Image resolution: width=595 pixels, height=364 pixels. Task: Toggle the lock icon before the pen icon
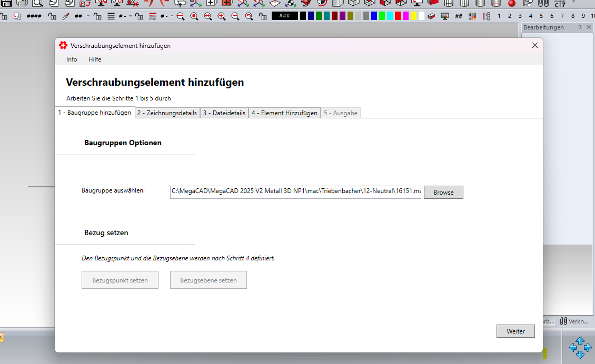pos(52,16)
